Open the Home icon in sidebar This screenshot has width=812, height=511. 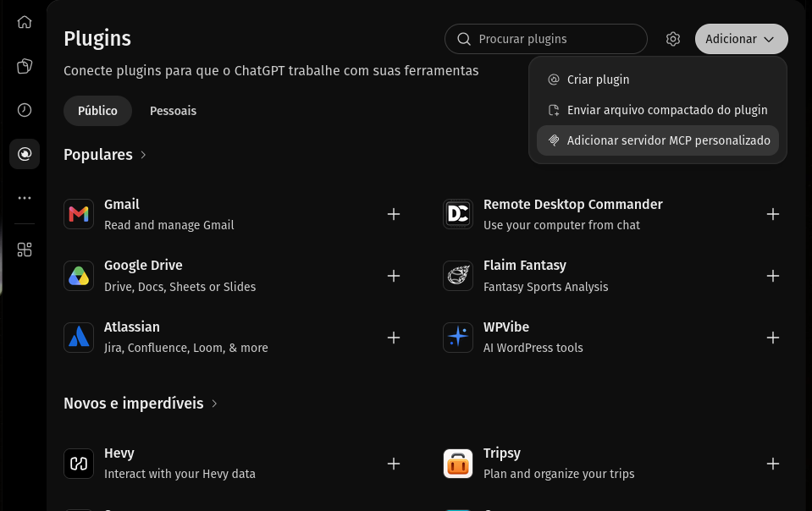coord(25,22)
